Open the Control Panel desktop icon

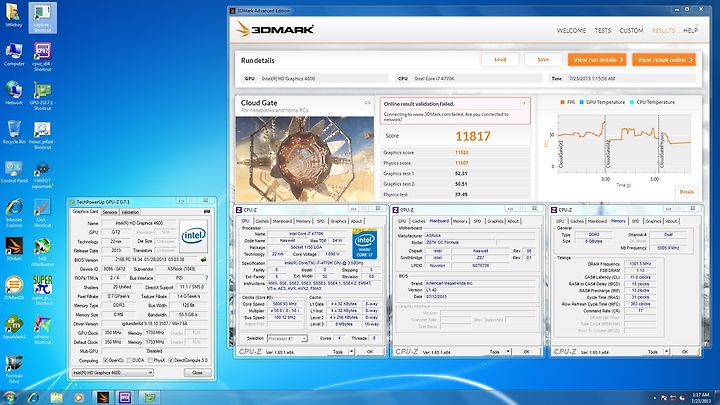point(14,171)
